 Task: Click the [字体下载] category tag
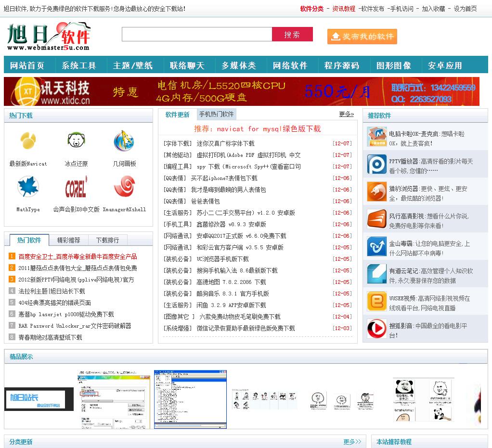(x=177, y=143)
